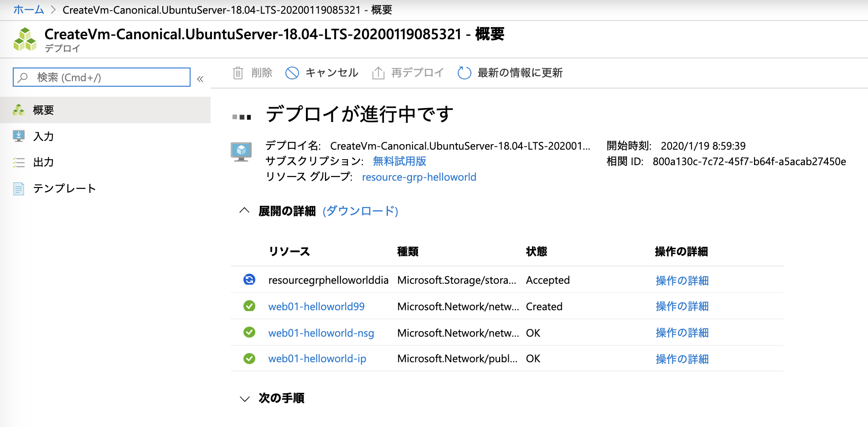The image size is (868, 427).
Task: Open 操作の詳細 for web01-helloworld99 row
Action: [x=682, y=306]
